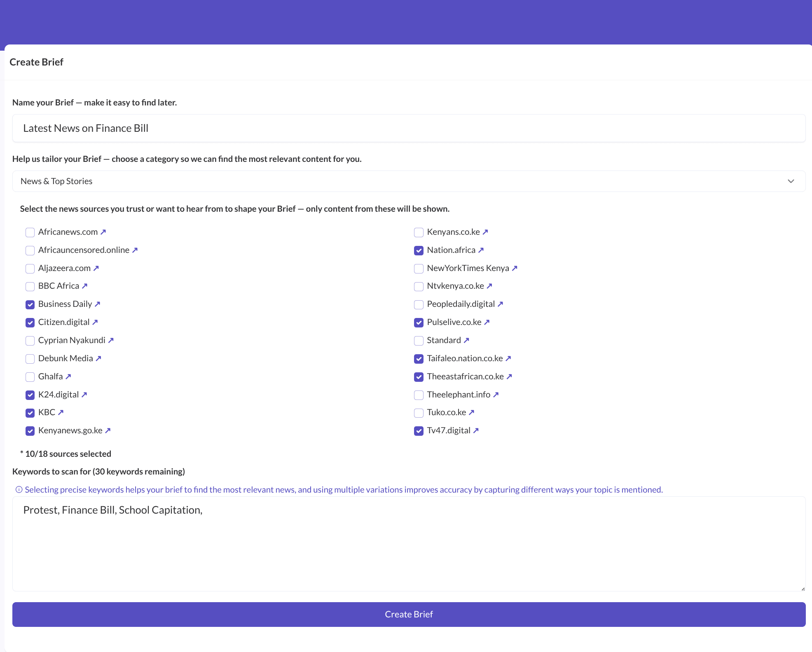Open Cyprian Nyakundi source link arrow
Screen dimensions: 812x652
[111, 340]
